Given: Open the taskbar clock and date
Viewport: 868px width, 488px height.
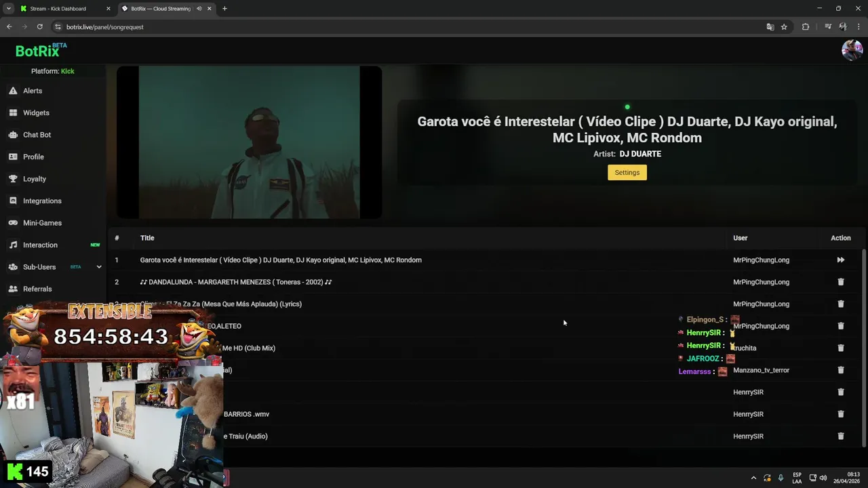Looking at the screenshot, I should tap(847, 478).
